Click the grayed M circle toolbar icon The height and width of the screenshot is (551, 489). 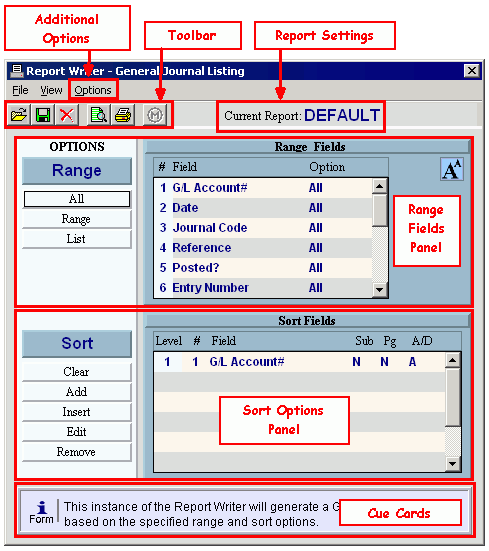pyautogui.click(x=155, y=115)
